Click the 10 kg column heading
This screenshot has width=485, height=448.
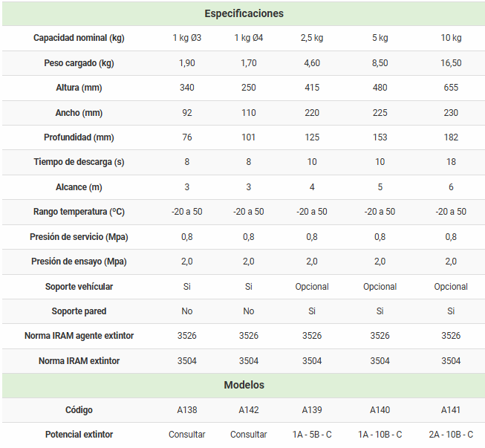point(451,38)
